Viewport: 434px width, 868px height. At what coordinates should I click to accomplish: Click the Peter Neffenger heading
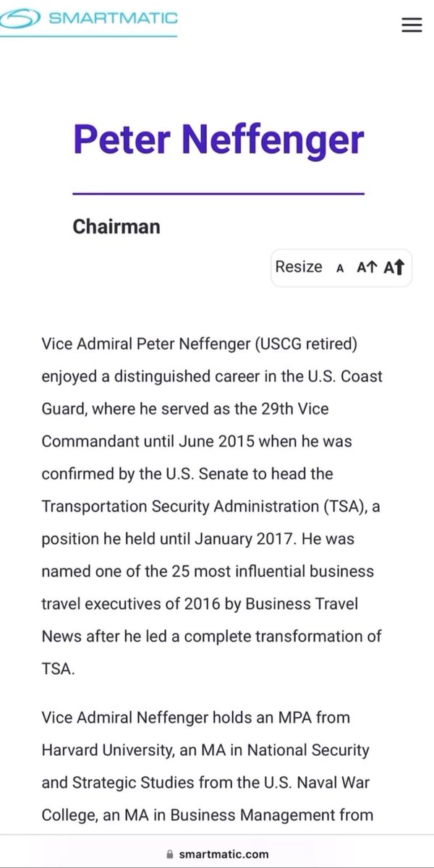217,139
